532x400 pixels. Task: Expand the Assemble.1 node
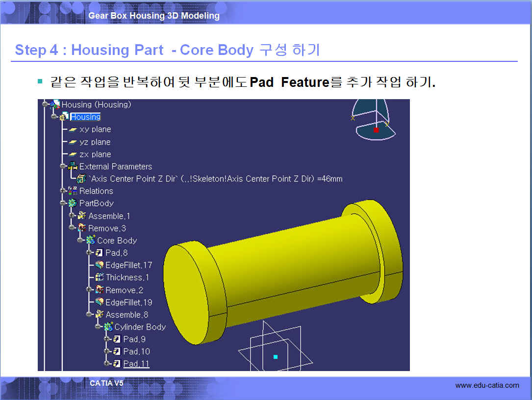pos(72,216)
